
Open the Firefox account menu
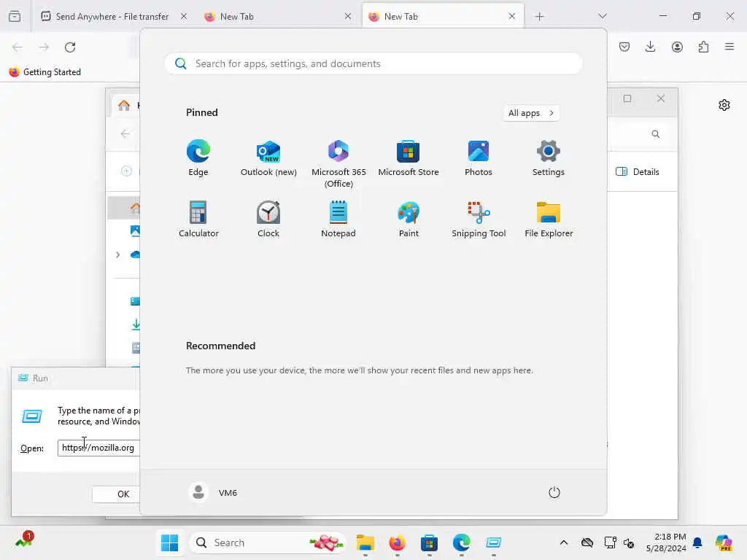pyautogui.click(x=677, y=47)
